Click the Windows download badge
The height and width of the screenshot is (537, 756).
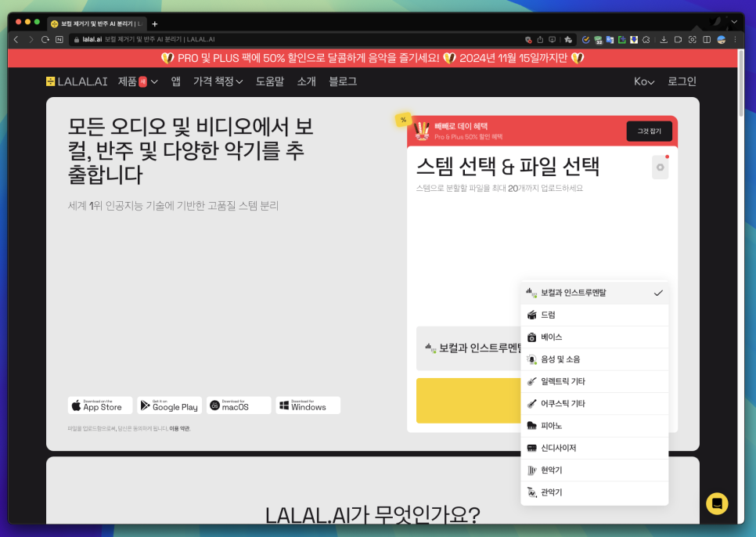point(308,405)
